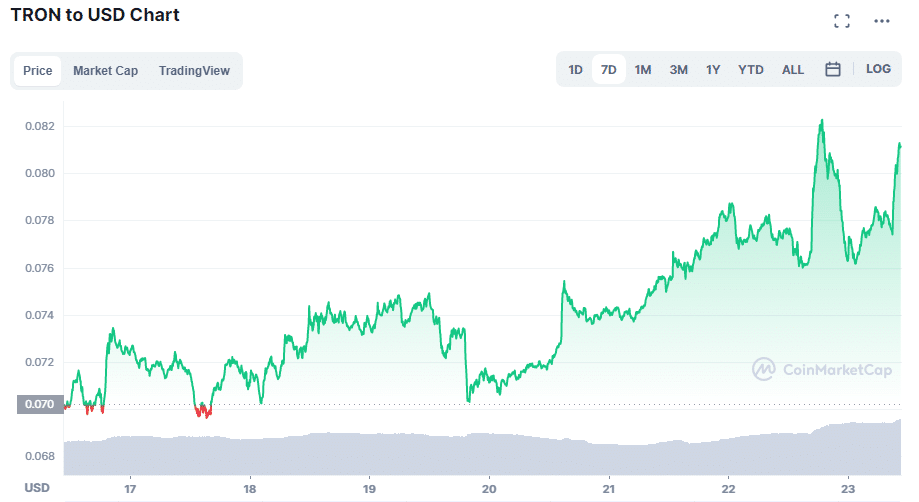Select the ALL time range
The height and width of the screenshot is (502, 919).
coord(793,70)
